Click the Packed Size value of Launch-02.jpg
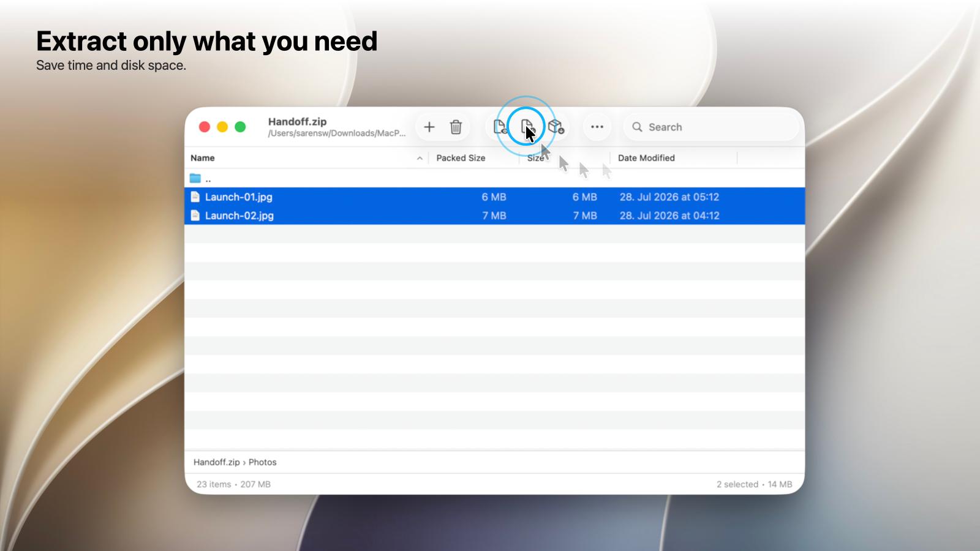Viewport: 980px width, 551px height. coord(494,216)
